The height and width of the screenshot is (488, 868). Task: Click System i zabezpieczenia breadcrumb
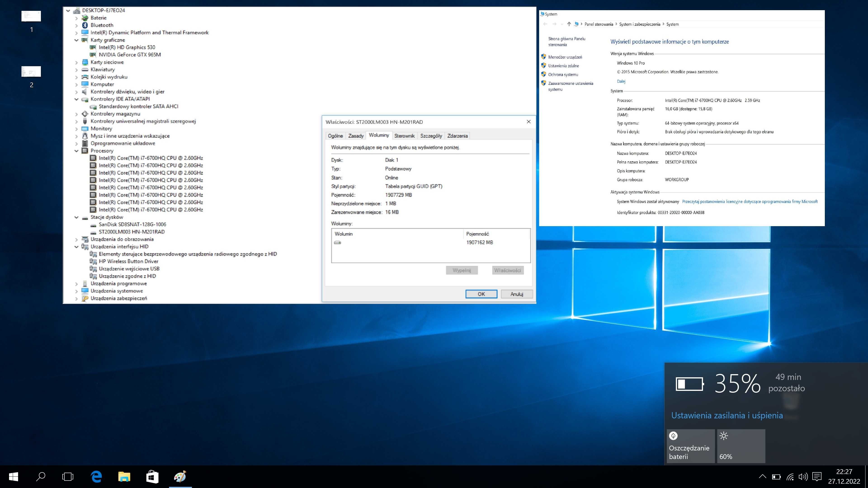tap(639, 24)
